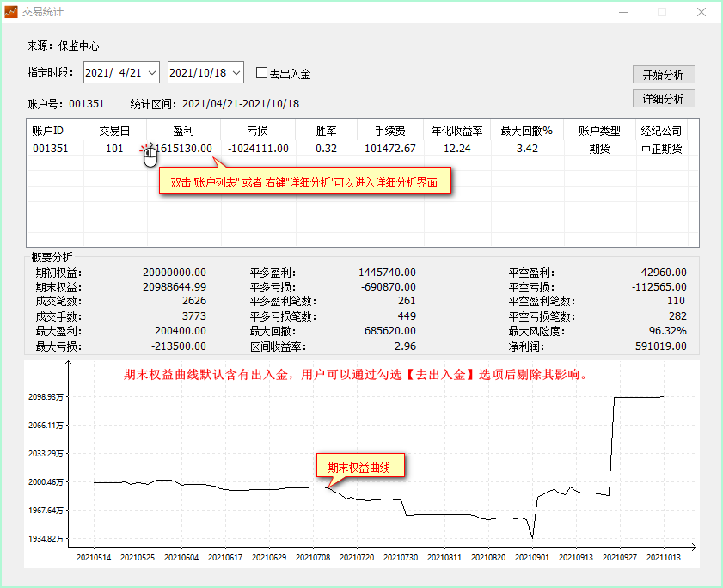The height and width of the screenshot is (588, 723).
Task: Click the 2098.93万 y-axis label on chart
Action: [x=46, y=396]
